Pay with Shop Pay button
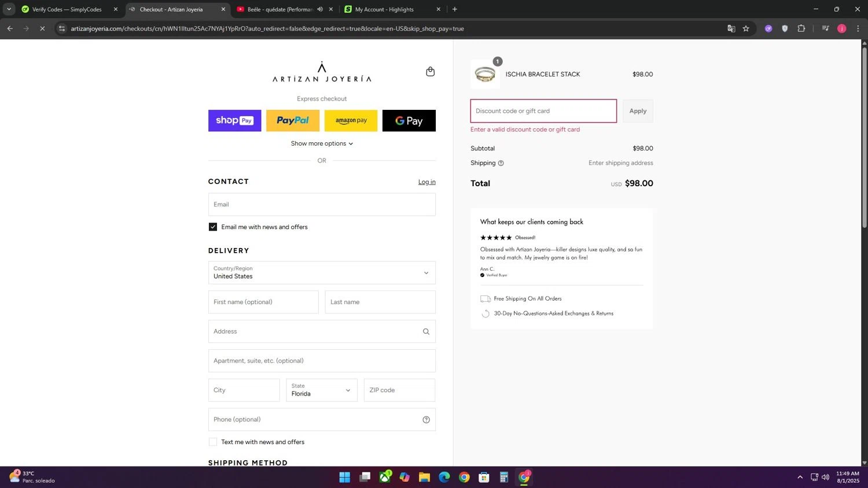Screen dimensions: 868x488 234,121
